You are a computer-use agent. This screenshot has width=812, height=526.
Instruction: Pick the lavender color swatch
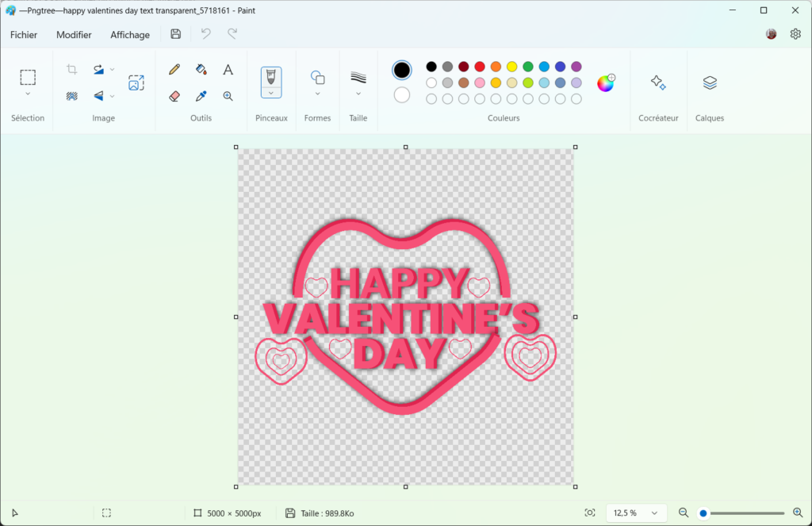point(576,83)
